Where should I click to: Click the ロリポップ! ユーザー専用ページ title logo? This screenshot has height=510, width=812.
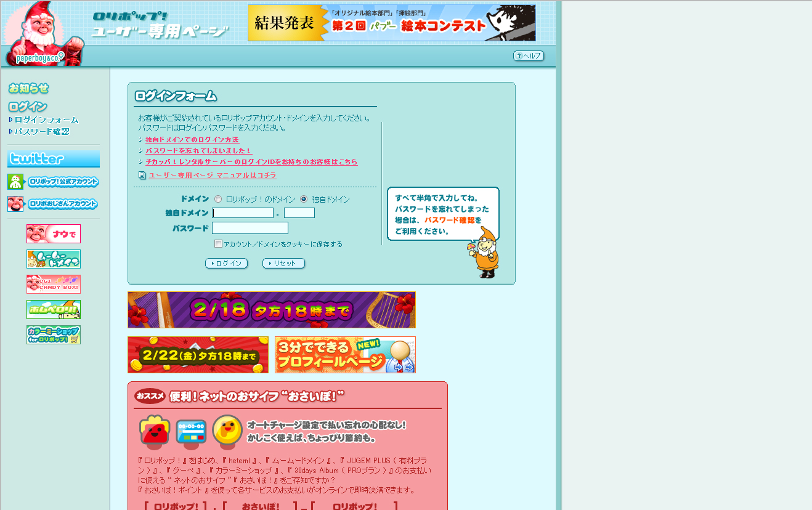click(160, 25)
